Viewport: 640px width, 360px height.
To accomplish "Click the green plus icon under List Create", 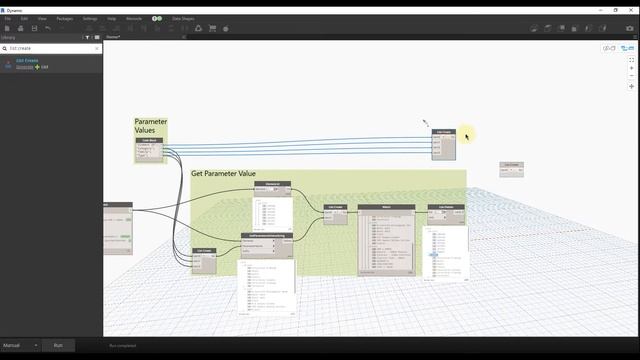I will click(x=38, y=67).
